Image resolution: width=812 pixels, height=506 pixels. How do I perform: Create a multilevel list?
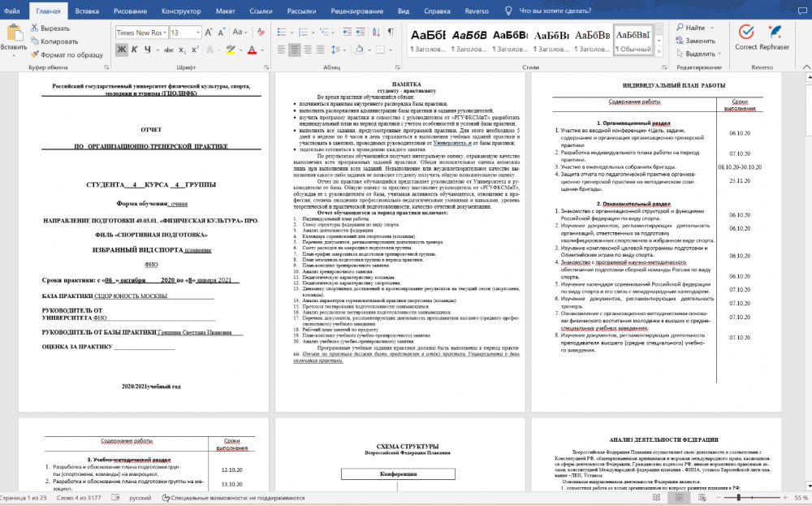click(x=325, y=32)
